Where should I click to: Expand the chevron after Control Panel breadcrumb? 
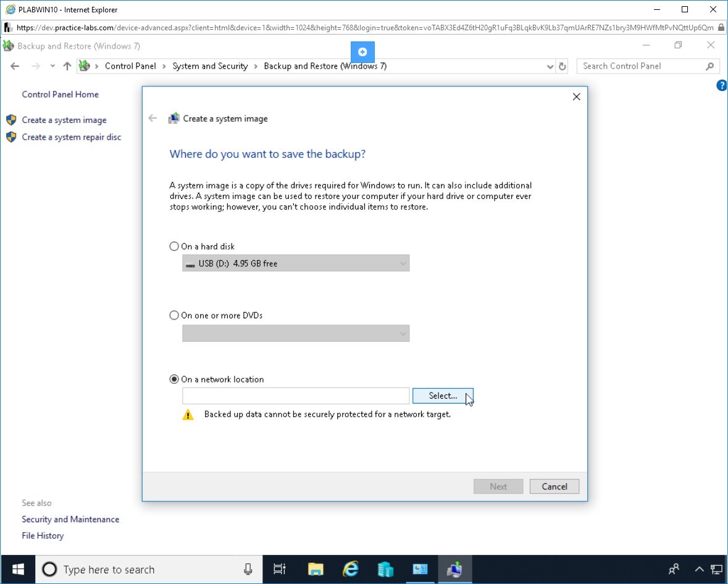pyautogui.click(x=164, y=67)
